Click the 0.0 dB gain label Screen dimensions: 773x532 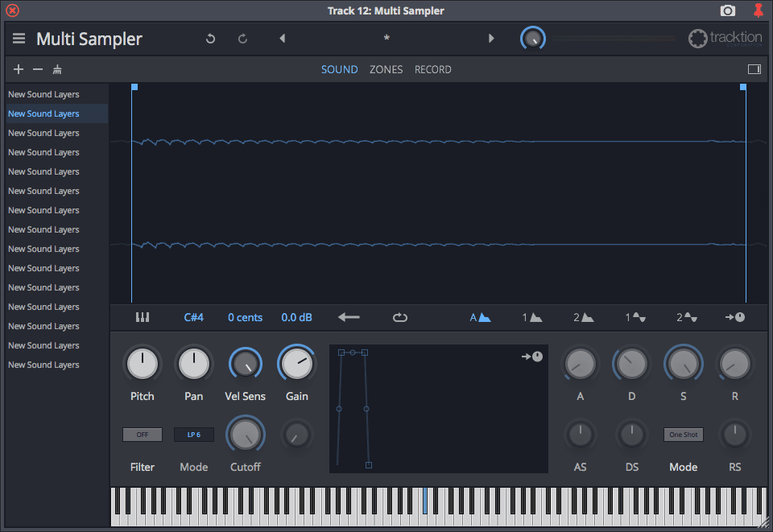296,317
